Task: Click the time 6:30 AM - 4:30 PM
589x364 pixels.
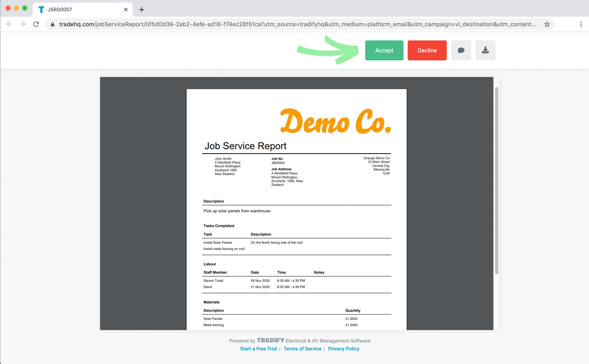Action: 291,280
